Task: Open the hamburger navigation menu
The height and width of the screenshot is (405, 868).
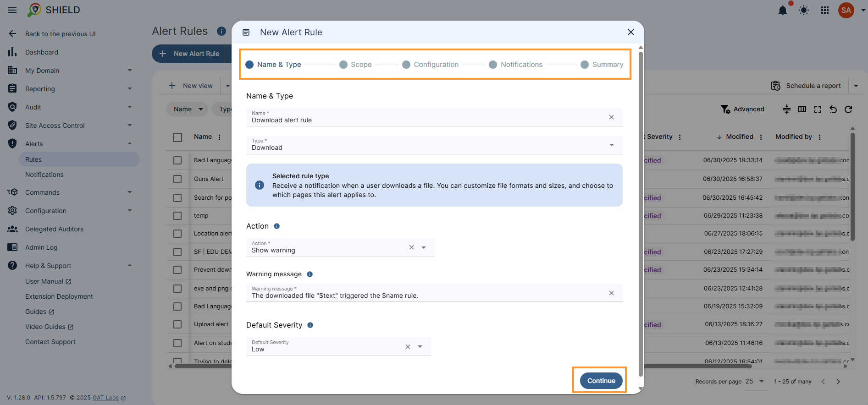Action: pyautogui.click(x=12, y=10)
